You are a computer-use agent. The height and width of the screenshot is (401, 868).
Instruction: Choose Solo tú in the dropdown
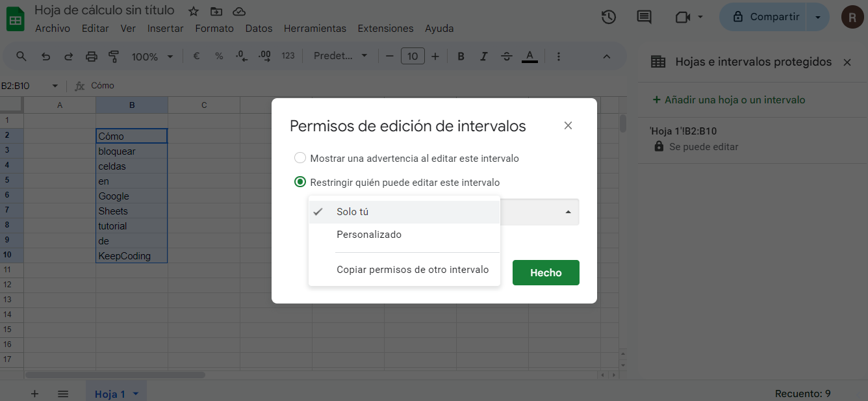pyautogui.click(x=404, y=212)
